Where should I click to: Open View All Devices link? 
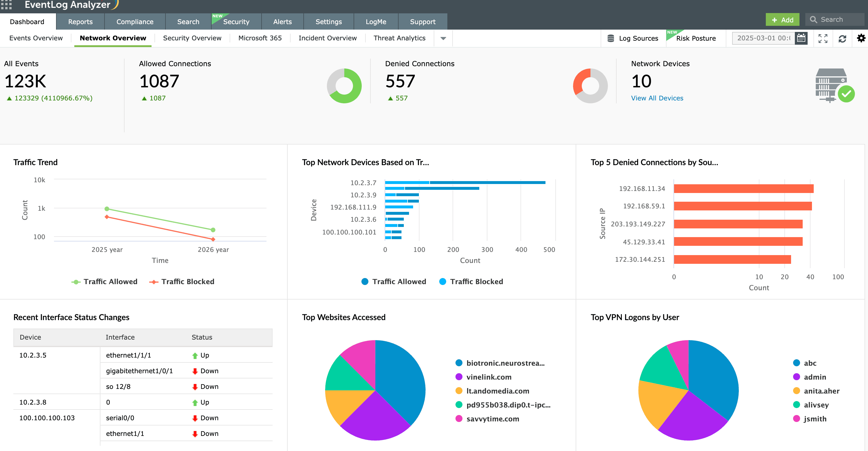(657, 98)
